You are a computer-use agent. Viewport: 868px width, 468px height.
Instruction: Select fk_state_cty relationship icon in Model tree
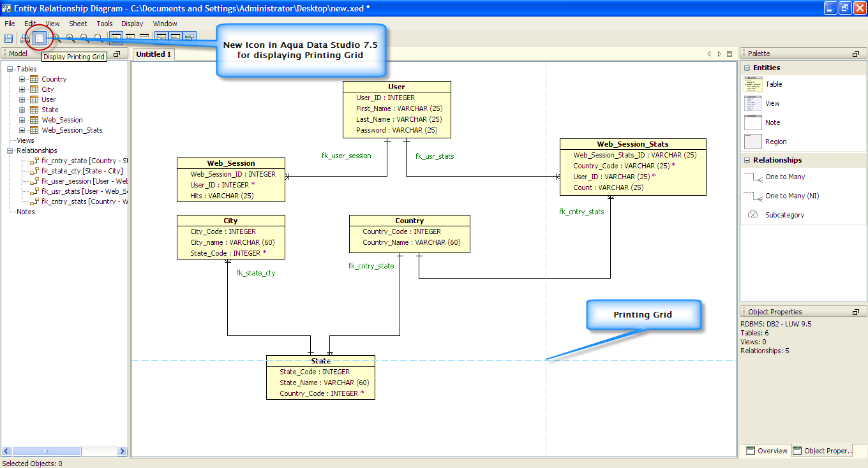(35, 171)
